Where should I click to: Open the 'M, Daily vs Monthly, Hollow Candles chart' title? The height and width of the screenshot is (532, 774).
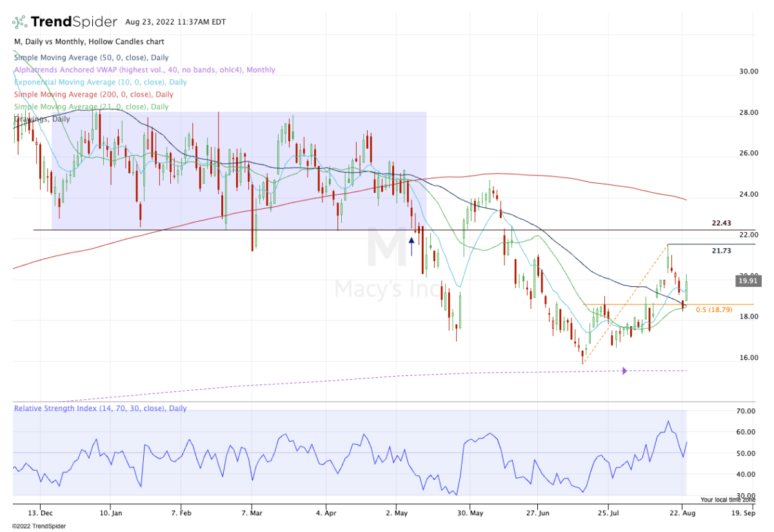coord(88,42)
